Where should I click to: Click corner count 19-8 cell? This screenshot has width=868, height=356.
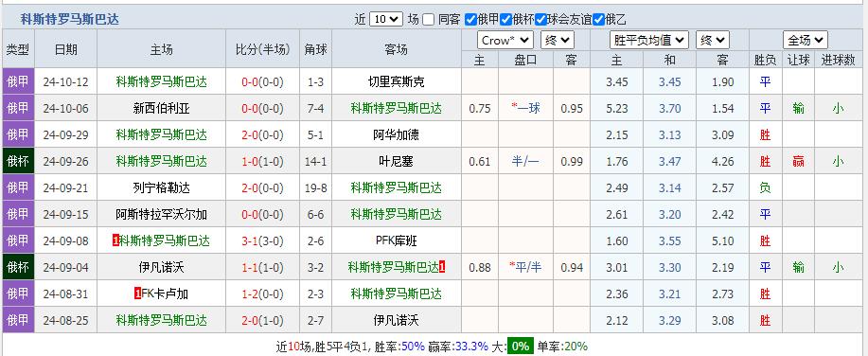pos(315,188)
